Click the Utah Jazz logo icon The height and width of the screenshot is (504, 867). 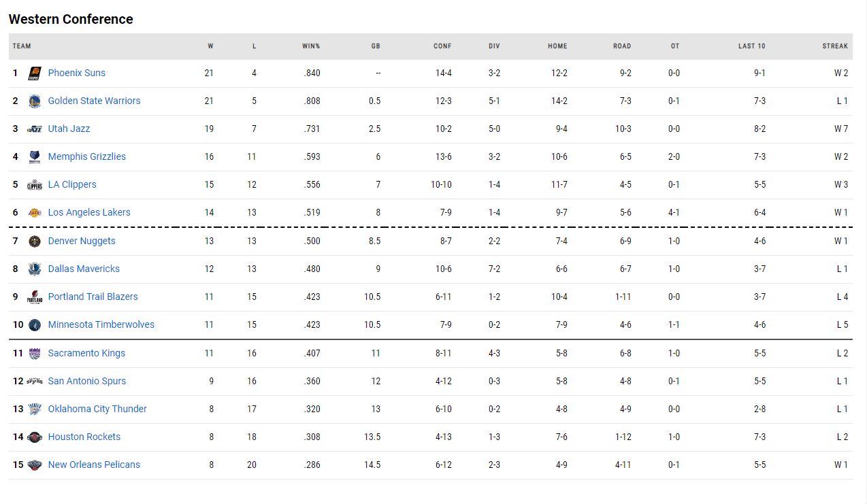[x=35, y=129]
